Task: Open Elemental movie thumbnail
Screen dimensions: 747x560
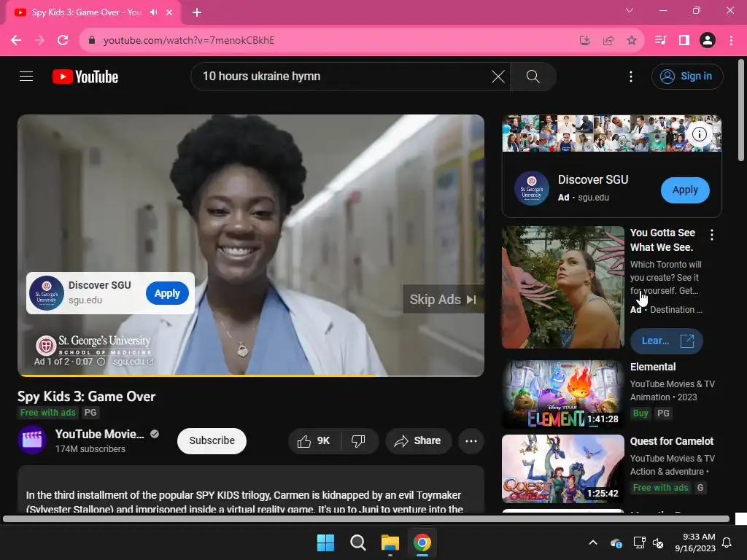Action: (562, 394)
